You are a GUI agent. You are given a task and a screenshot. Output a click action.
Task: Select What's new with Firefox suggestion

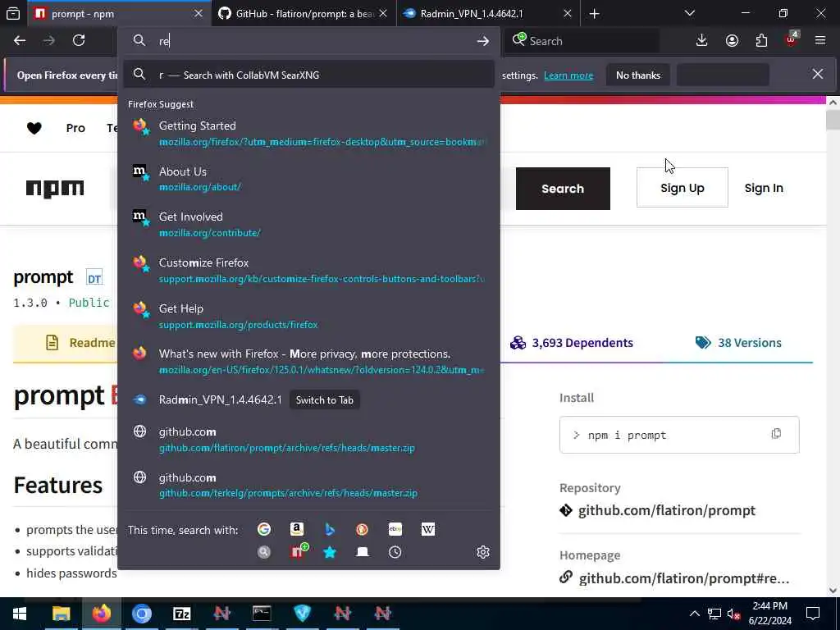pos(309,361)
